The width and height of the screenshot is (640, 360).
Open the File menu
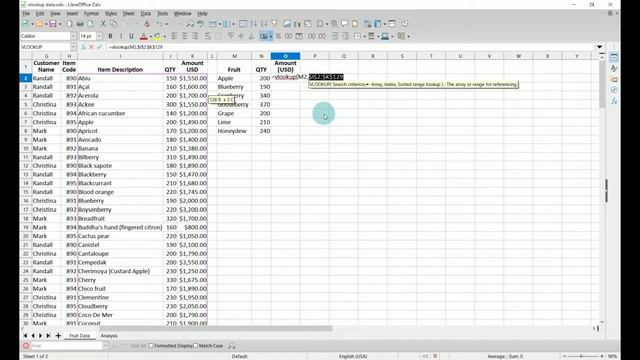[x=26, y=13]
